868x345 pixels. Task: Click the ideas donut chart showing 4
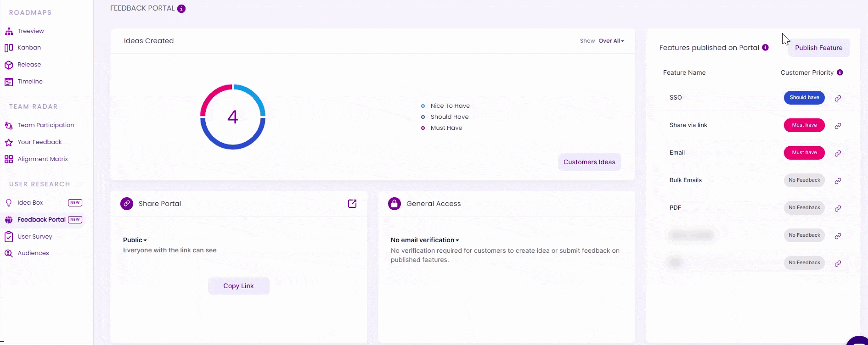pos(233,117)
